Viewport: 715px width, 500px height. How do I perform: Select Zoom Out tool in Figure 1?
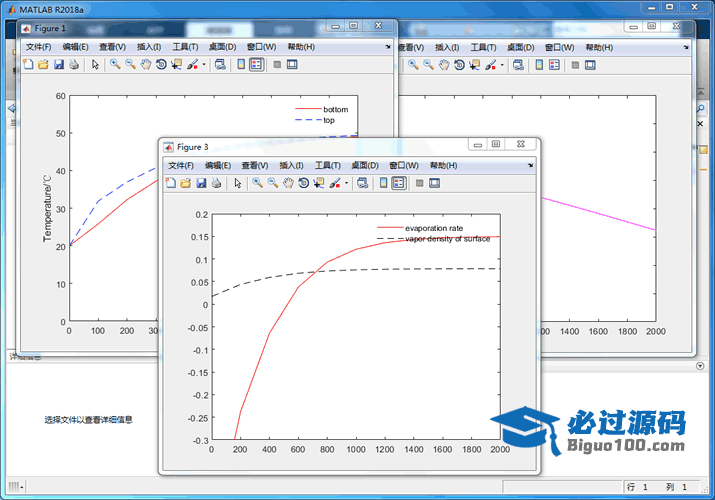pos(130,65)
